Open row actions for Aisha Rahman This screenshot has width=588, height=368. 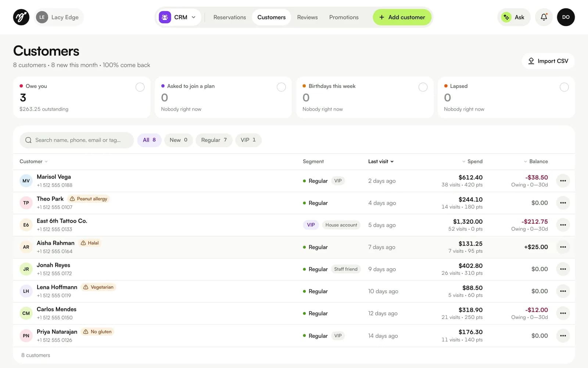[563, 247]
